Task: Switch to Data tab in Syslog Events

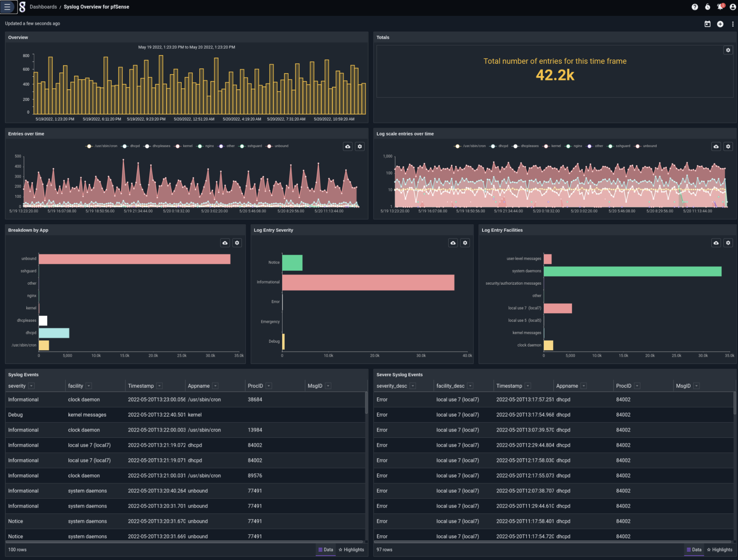Action: (326, 550)
